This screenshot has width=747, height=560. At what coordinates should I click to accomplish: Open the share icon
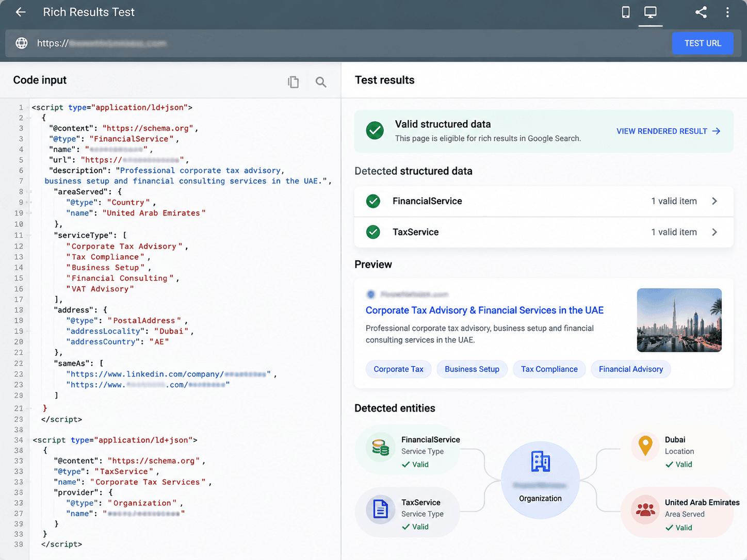pos(701,12)
